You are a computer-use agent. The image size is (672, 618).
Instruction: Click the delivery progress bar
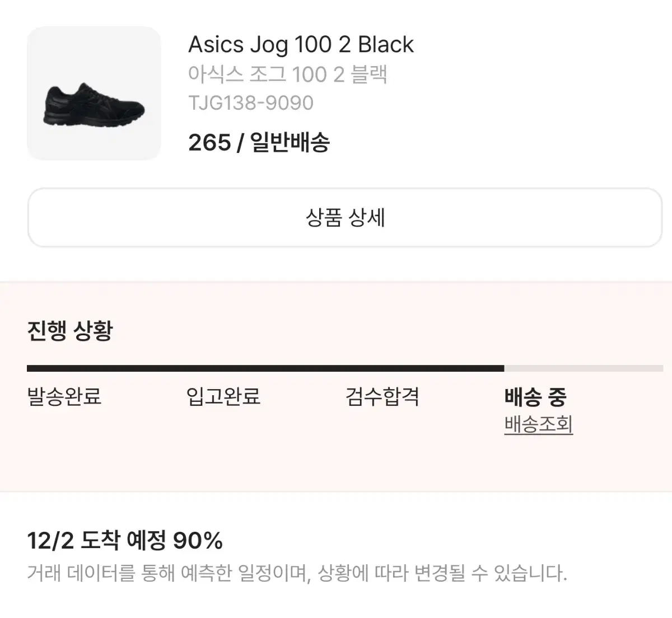(345, 368)
